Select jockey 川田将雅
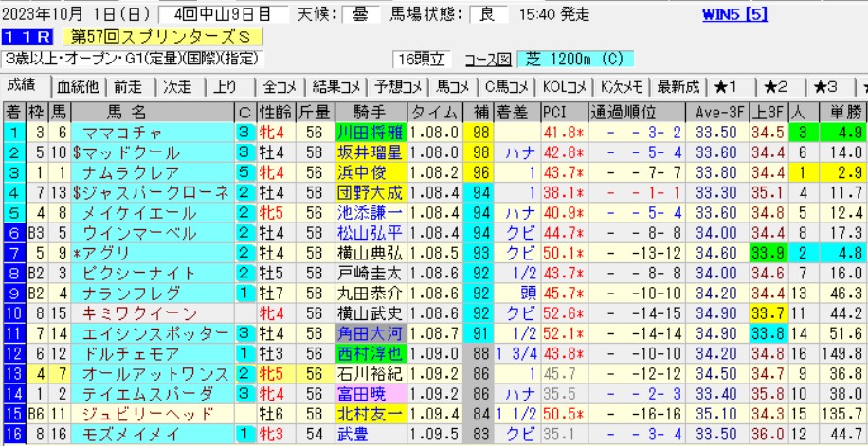The image size is (868, 446). [367, 132]
